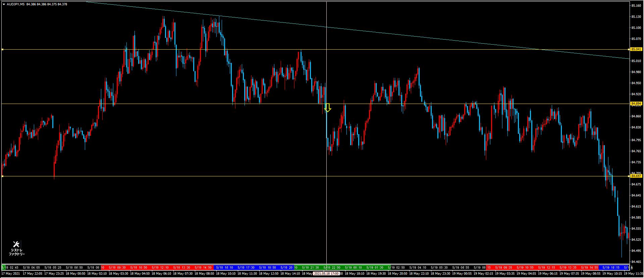Click the yellow down arrow signal marker
Image resolution: width=644 pixels, height=278 pixels.
[x=328, y=108]
